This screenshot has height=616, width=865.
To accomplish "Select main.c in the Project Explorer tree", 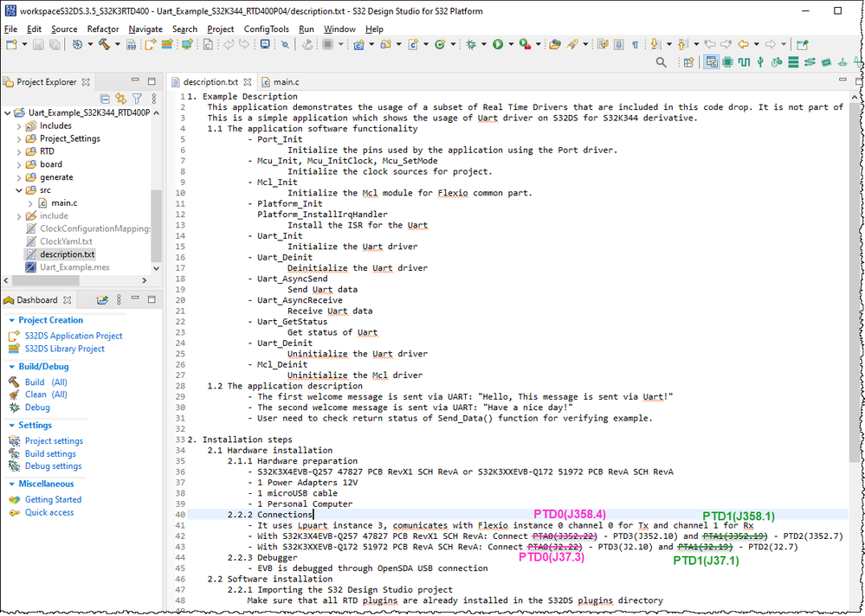I will point(64,203).
